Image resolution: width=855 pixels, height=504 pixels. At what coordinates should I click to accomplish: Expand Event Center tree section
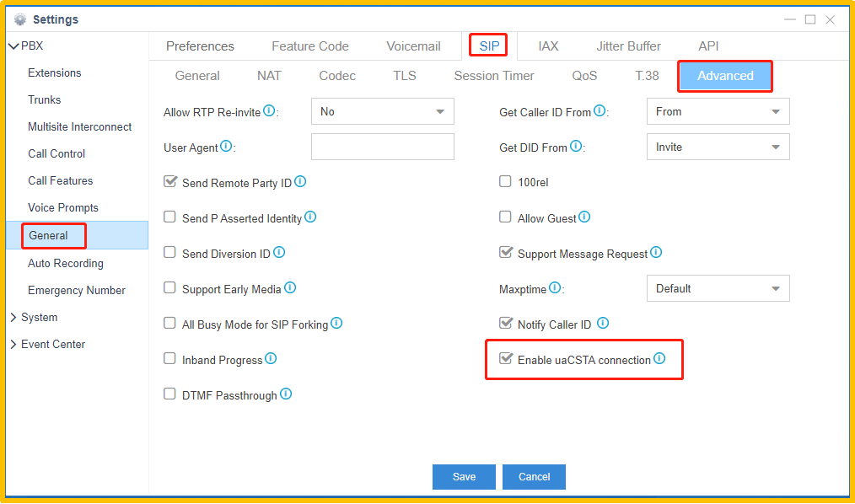pos(13,345)
